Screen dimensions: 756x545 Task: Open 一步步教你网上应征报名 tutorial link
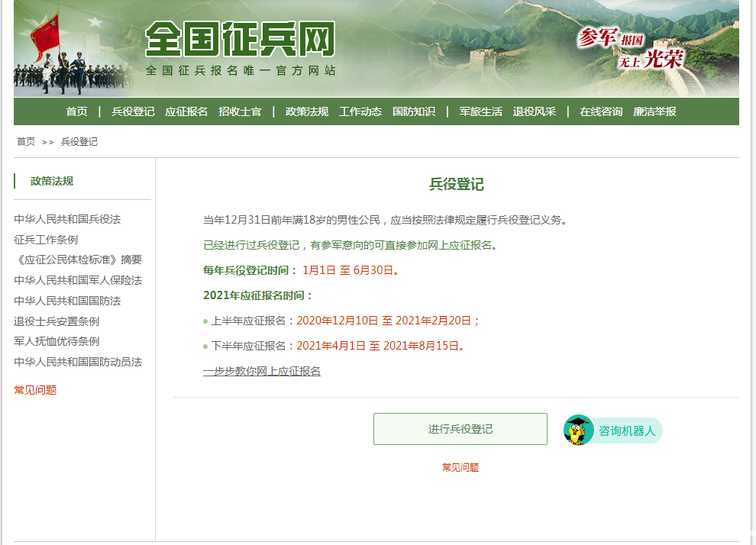coord(262,371)
